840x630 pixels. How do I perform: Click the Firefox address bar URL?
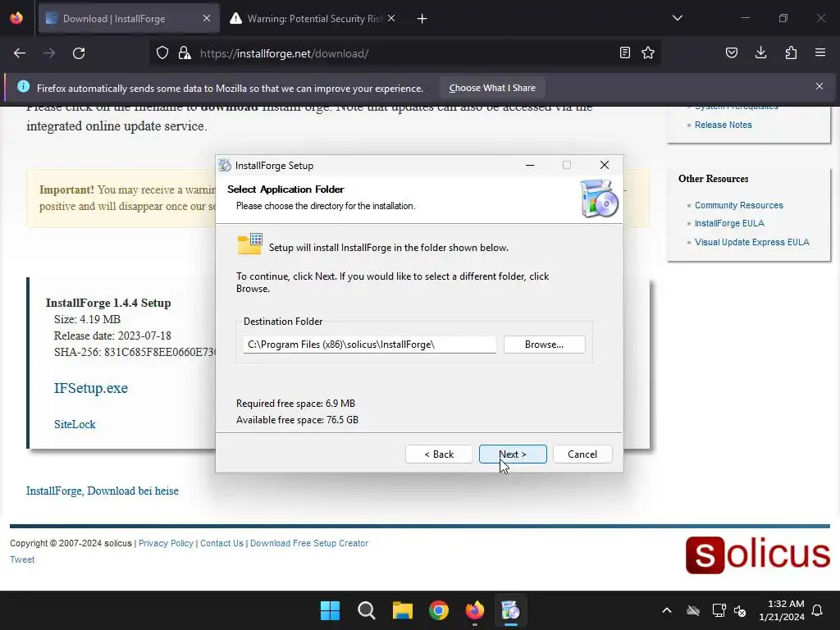point(284,53)
